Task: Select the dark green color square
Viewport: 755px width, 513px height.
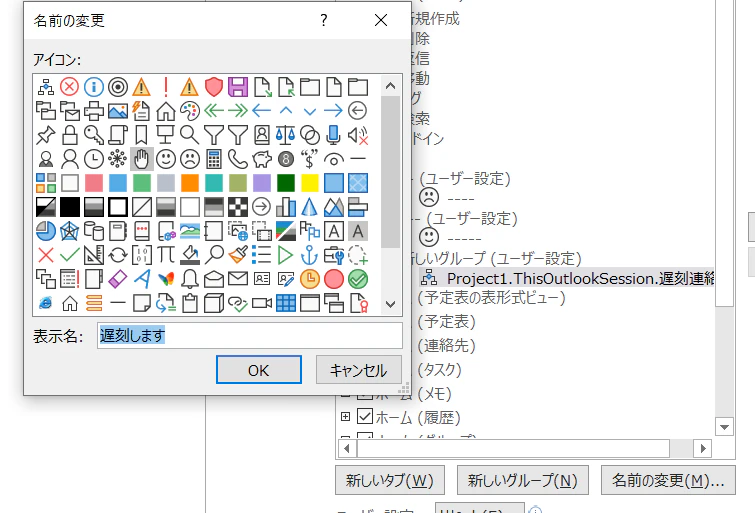Action: click(286, 183)
